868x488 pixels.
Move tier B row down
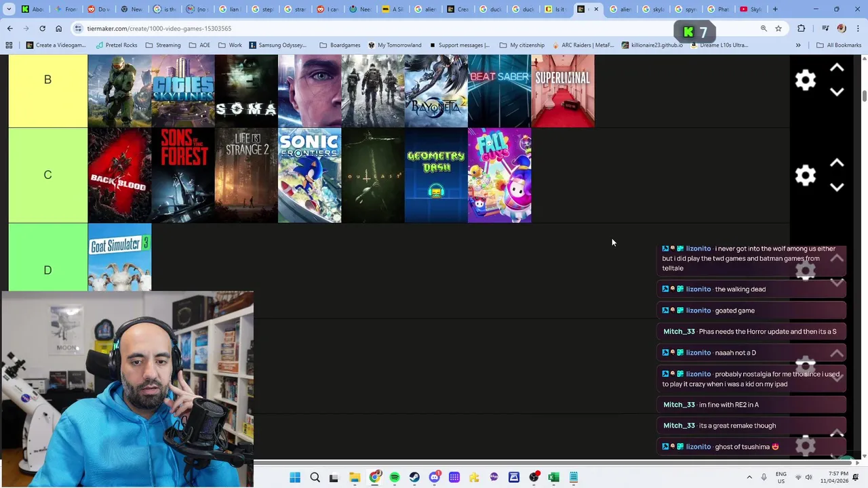point(837,92)
